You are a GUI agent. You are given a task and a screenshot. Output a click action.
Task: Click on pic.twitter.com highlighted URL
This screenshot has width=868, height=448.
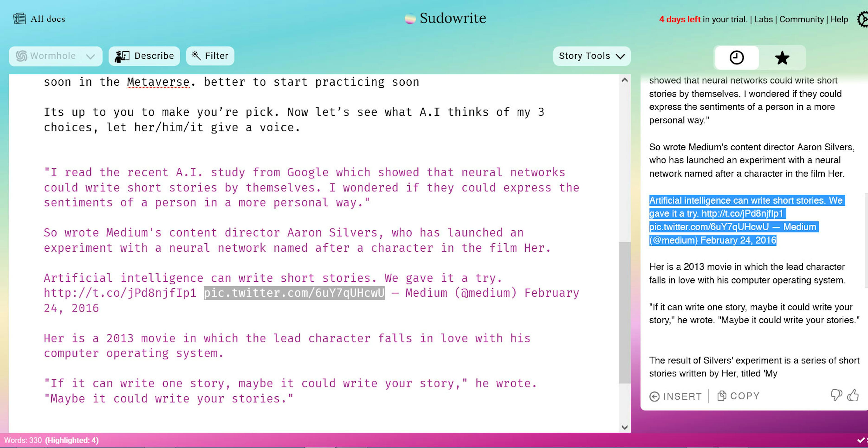293,293
